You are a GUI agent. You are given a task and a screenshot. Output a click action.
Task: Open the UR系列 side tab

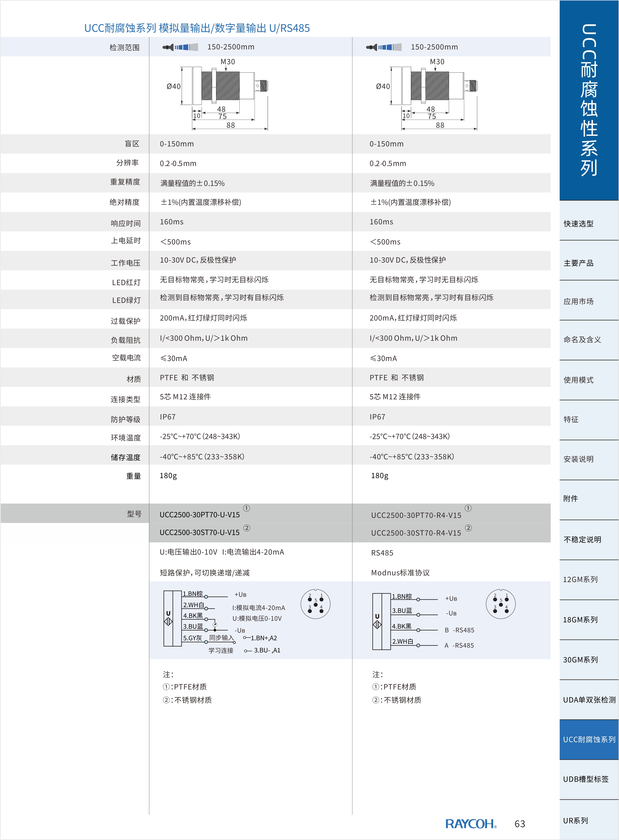(589, 820)
